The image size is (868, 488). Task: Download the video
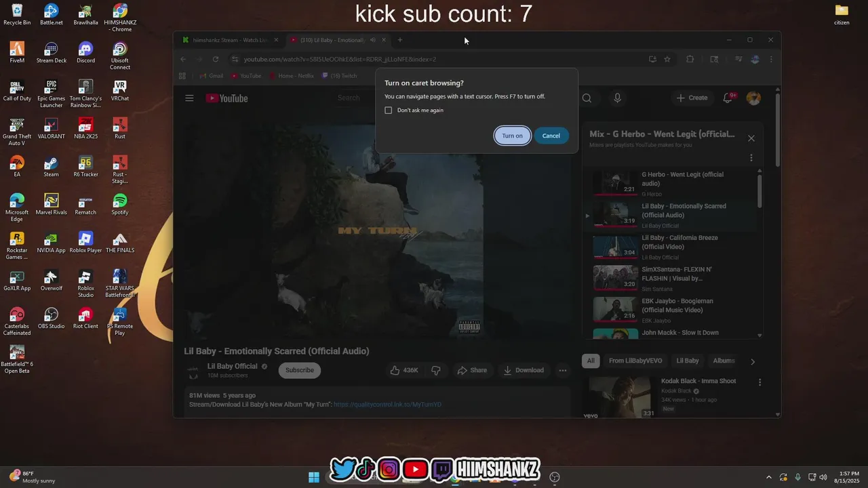tap(523, 370)
